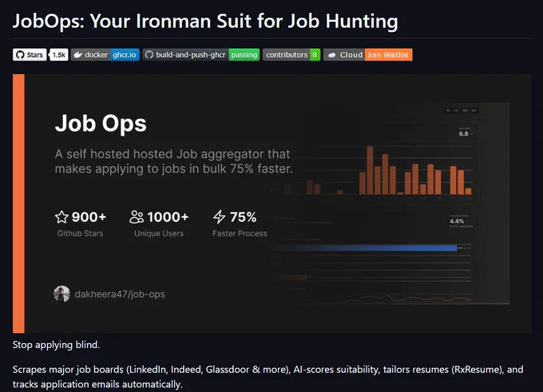Open the docker ghcr.io badge
The image size is (543, 392).
pyautogui.click(x=105, y=55)
